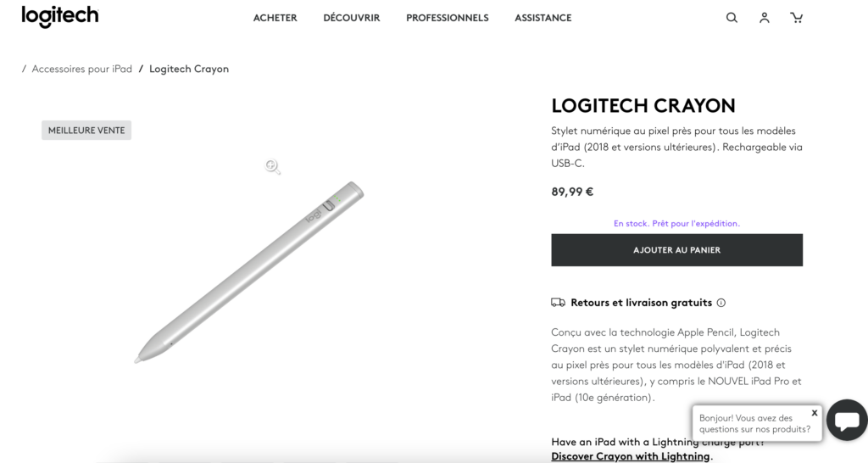Open the search icon in header

[732, 18]
